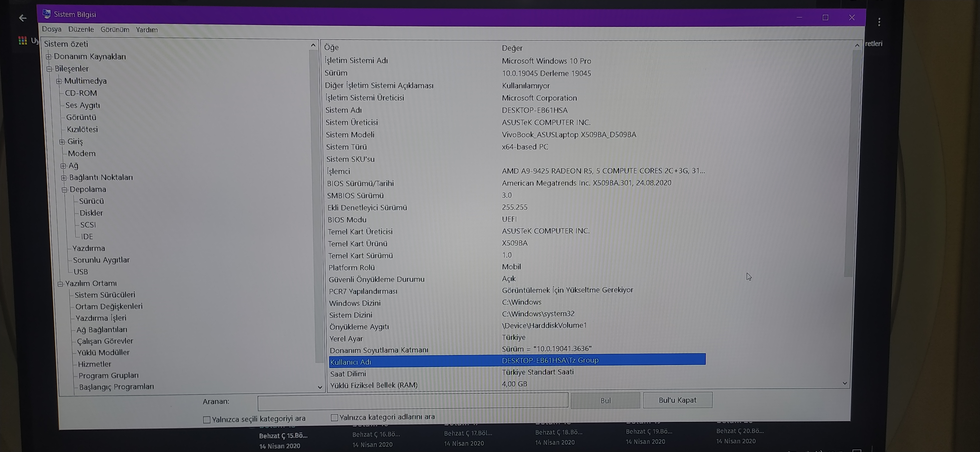The image size is (980, 452).
Task: Select Diskler under Depolama
Action: pyautogui.click(x=91, y=213)
